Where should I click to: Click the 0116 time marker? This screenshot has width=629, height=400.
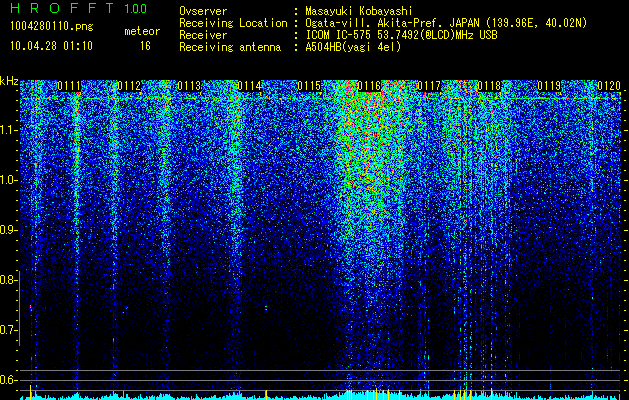click(x=369, y=86)
